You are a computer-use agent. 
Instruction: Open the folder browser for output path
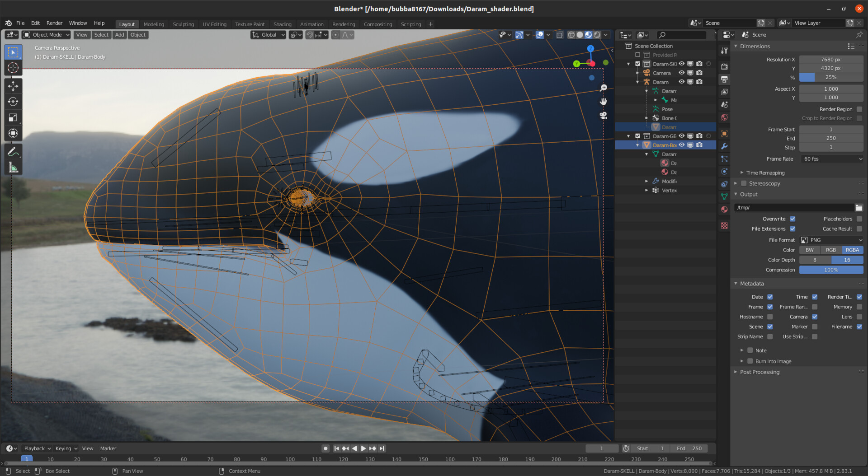pyautogui.click(x=859, y=208)
